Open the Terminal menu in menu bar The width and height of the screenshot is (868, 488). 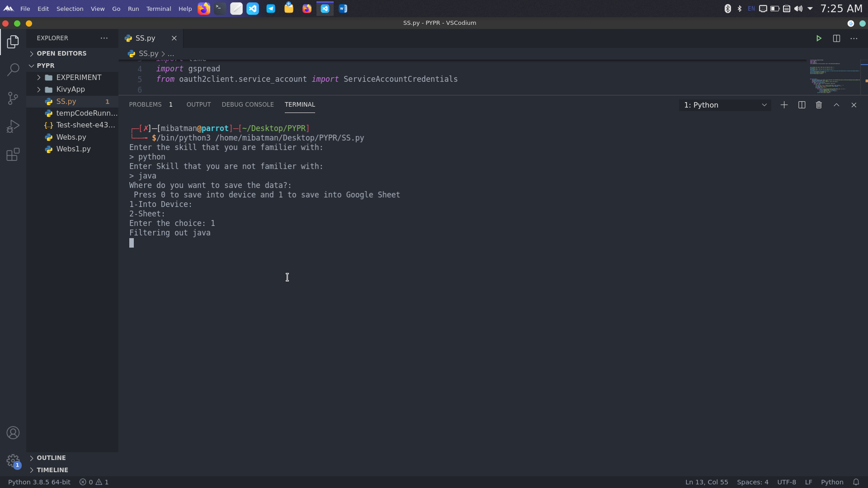click(x=158, y=9)
